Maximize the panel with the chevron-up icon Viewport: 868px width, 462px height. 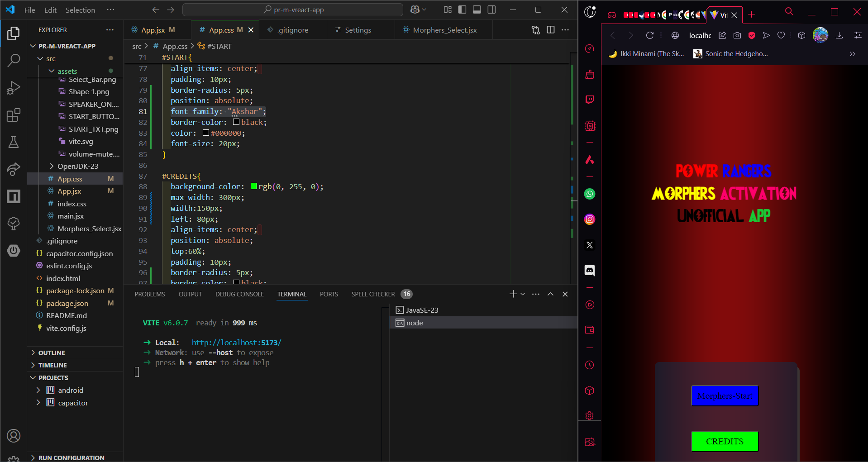pos(550,294)
